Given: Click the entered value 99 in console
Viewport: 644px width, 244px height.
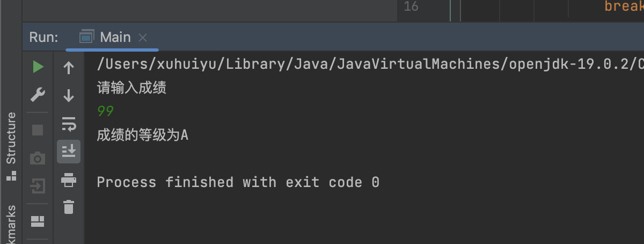Looking at the screenshot, I should click(105, 111).
